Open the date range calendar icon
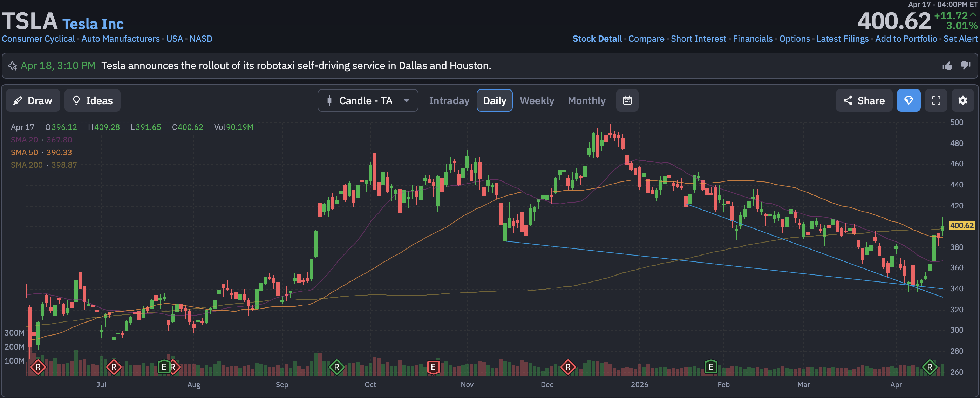Screen dimensions: 980x398 (x=627, y=100)
